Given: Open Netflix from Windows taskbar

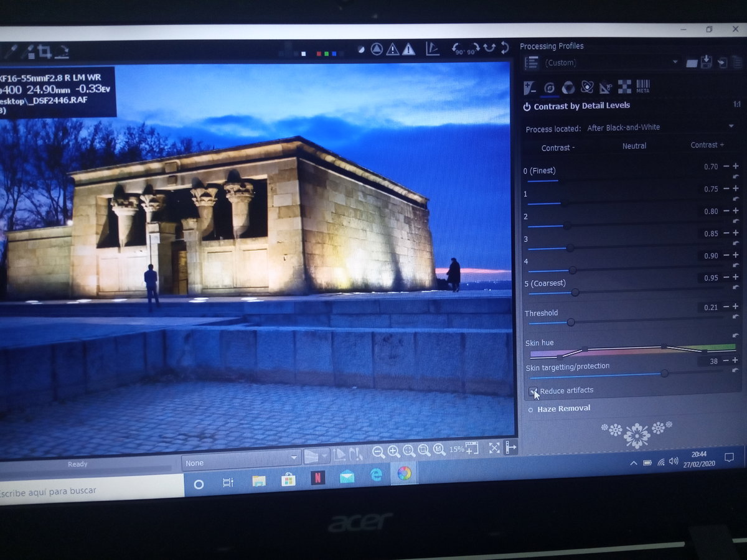Looking at the screenshot, I should pyautogui.click(x=318, y=478).
